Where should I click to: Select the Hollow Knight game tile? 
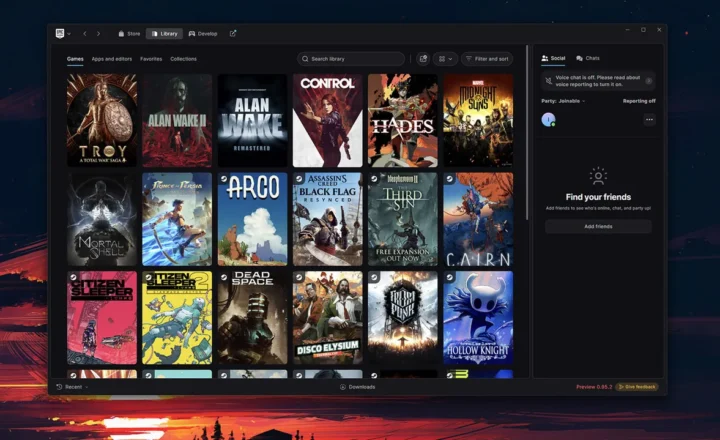coord(478,318)
